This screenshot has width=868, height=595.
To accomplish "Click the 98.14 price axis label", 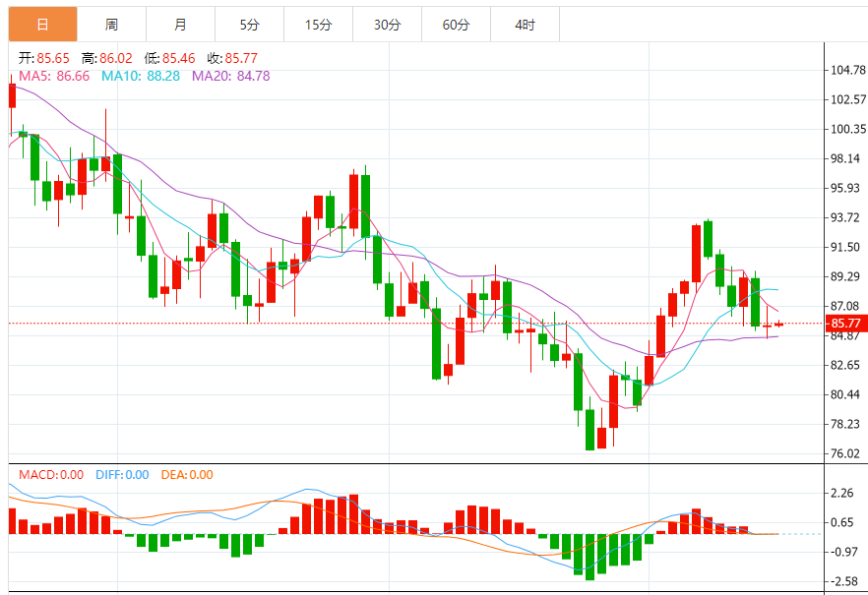I will coord(844,158).
